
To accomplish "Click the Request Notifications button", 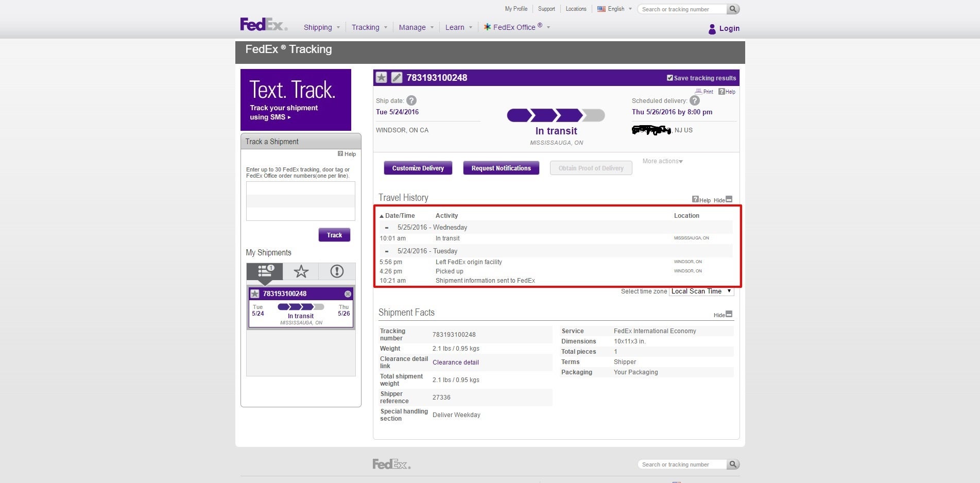I will click(501, 168).
